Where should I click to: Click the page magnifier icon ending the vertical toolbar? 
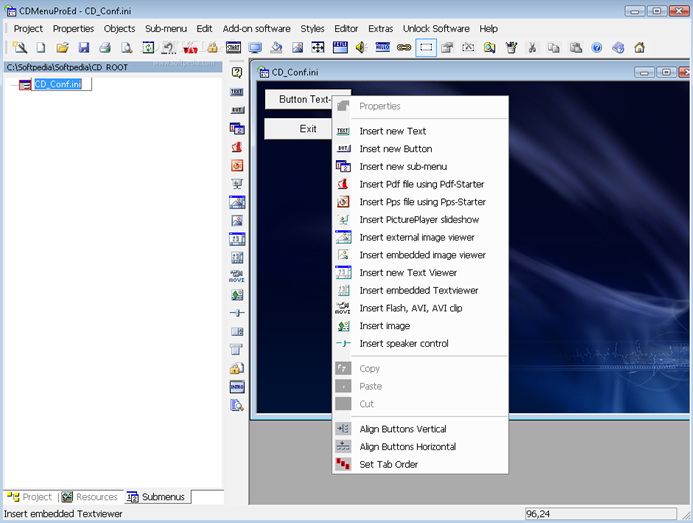(x=237, y=405)
